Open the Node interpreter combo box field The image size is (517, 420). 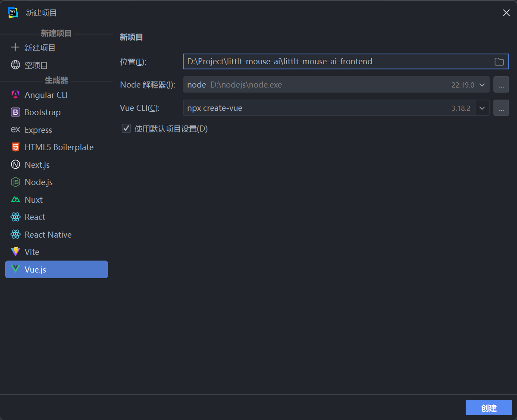tap(336, 85)
